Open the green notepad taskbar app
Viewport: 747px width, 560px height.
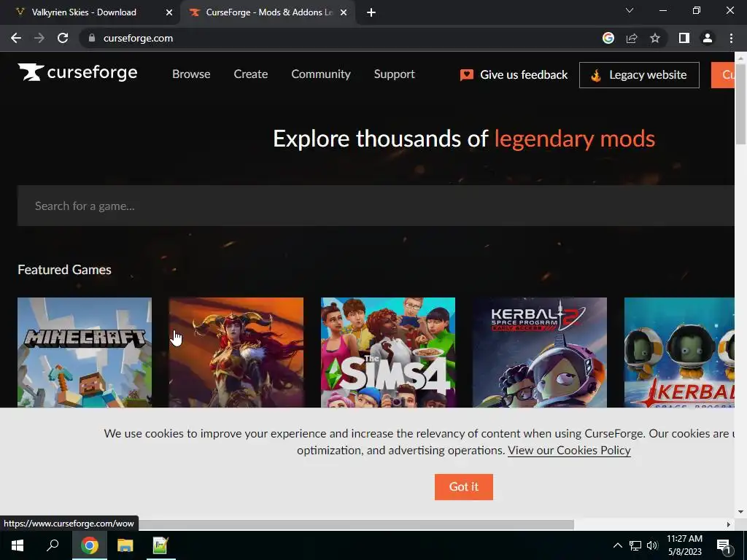tap(160, 545)
